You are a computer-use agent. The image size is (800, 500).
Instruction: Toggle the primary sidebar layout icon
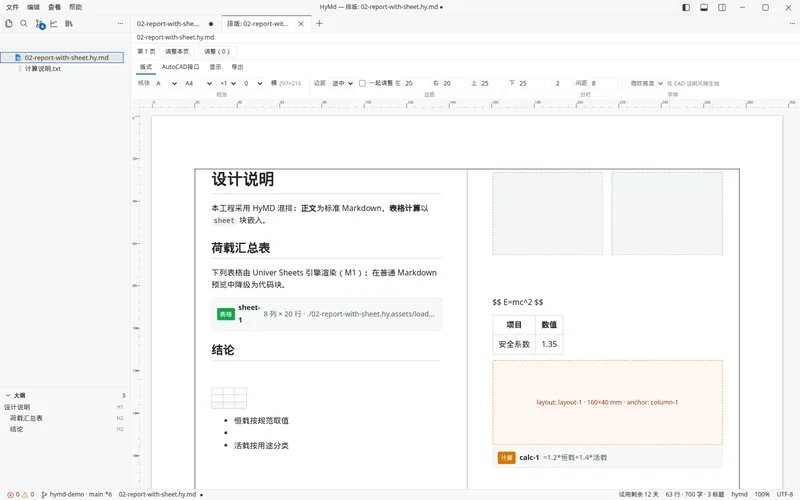tap(686, 7)
